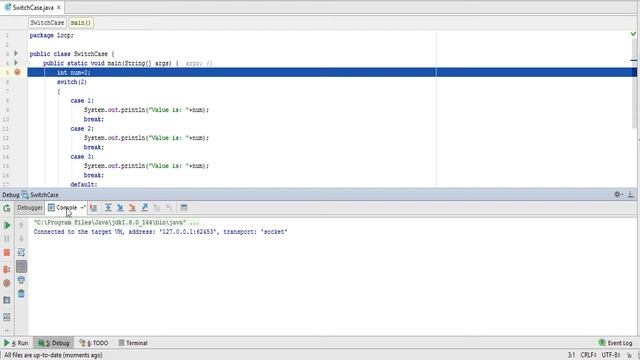
Task: Click the highlighted 'int num=2;' line
Action: coord(332,72)
